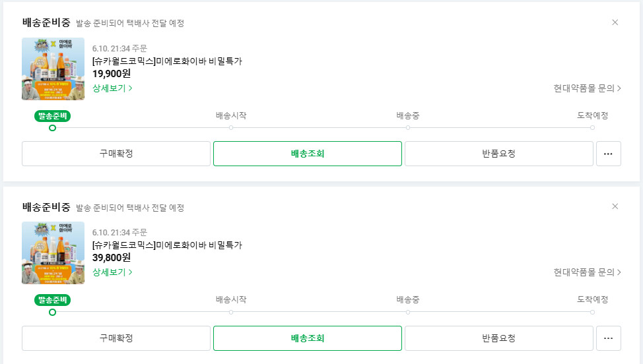Open 현대약품몰 문의 on the 19,900원 order
Screen dimensions: 643x364
[x=587, y=88]
